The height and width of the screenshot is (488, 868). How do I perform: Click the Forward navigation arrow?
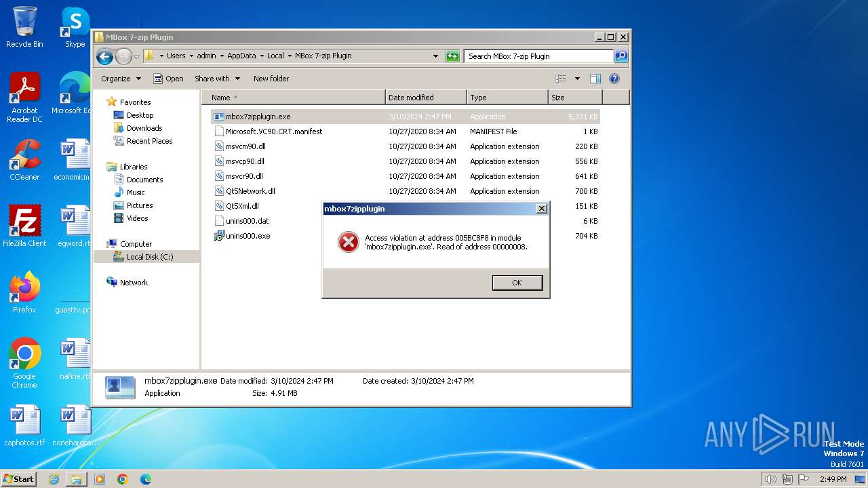click(x=123, y=56)
